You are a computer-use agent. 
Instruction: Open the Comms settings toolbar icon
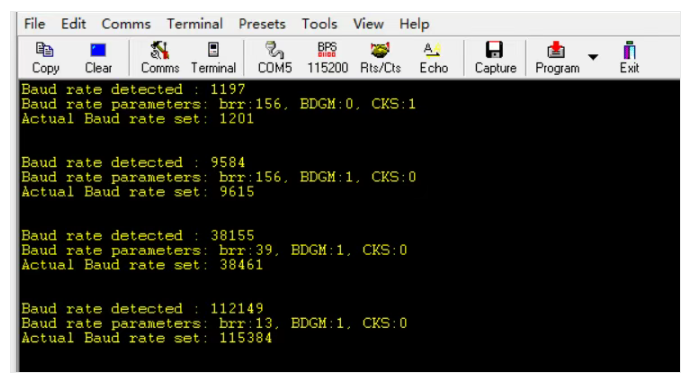[x=160, y=58]
